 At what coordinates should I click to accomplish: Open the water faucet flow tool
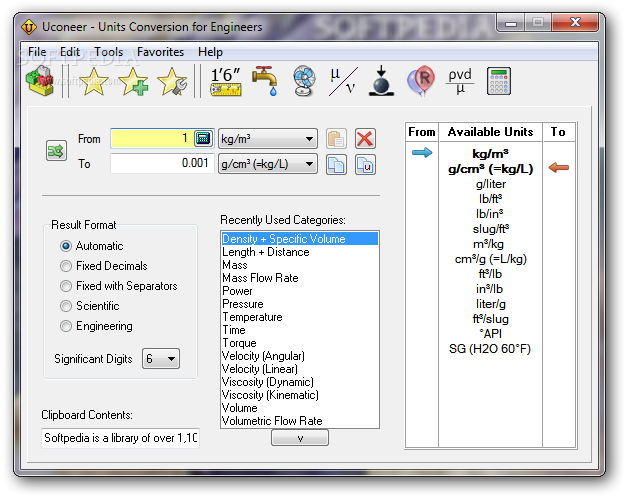tap(265, 81)
